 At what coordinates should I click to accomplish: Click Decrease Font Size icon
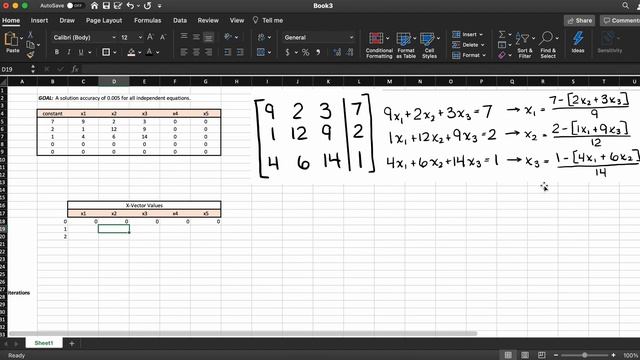tap(163, 37)
